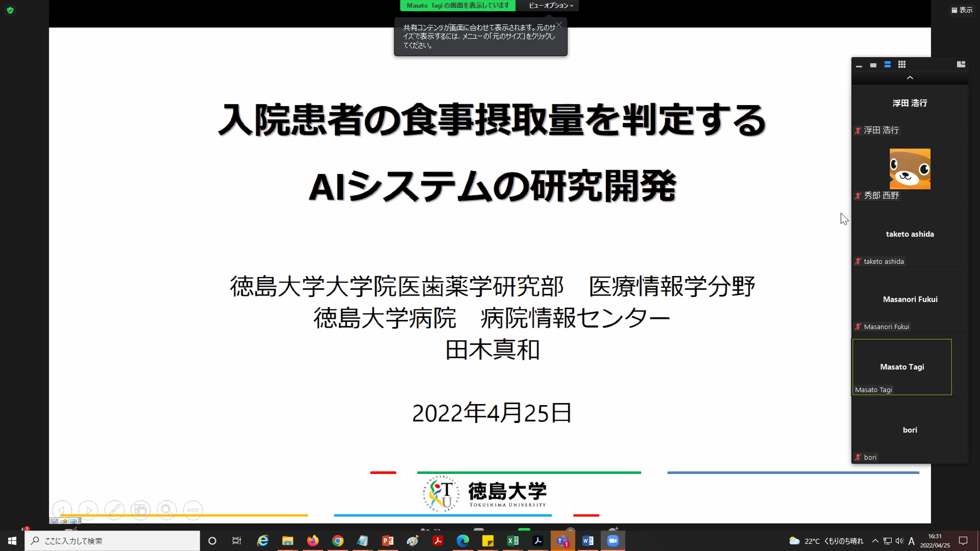Unmute 浮田 浩行's microphone
This screenshot has width=980, height=551.
[x=857, y=130]
